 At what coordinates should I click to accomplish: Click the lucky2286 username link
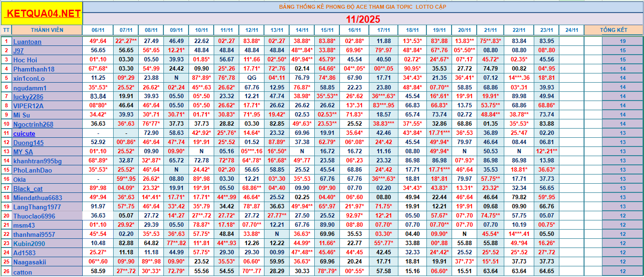pos(28,97)
